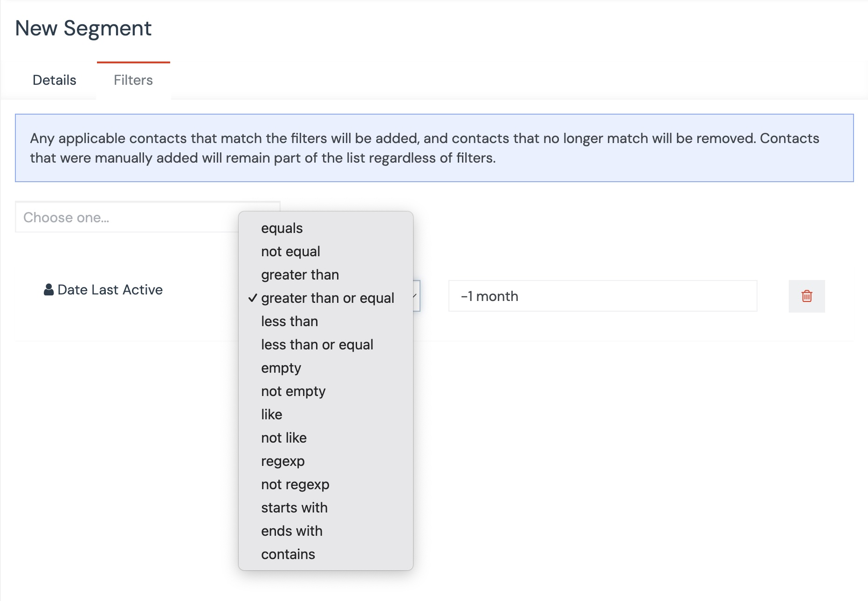Choose 'starts with' operator
Viewport: 868px width, 601px height.
coord(294,508)
